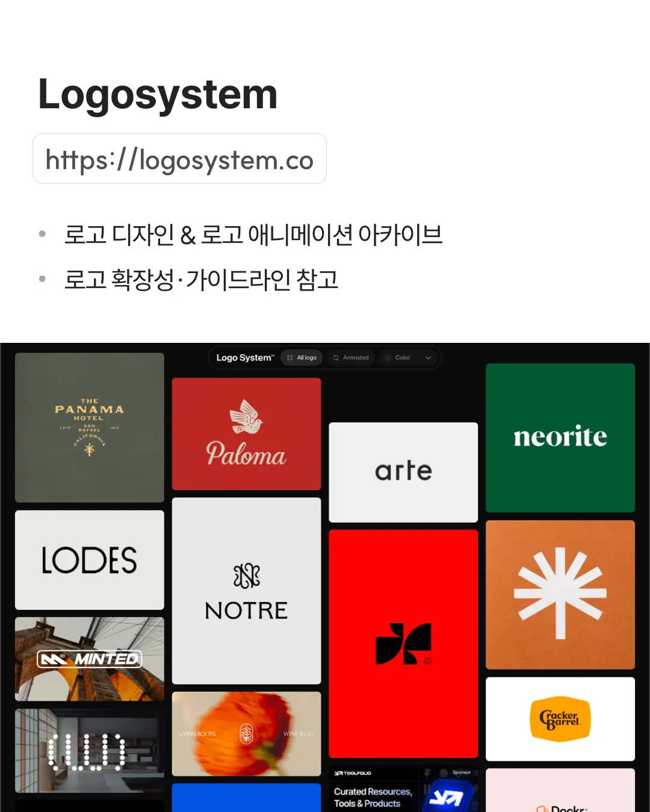Click the Color filter circle swatch

[x=388, y=357]
